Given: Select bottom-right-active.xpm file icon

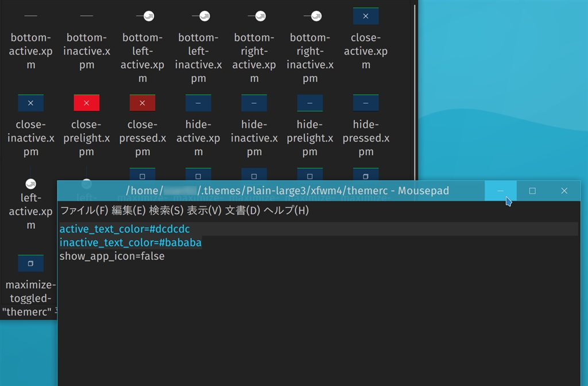Looking at the screenshot, I should pyautogui.click(x=257, y=15).
